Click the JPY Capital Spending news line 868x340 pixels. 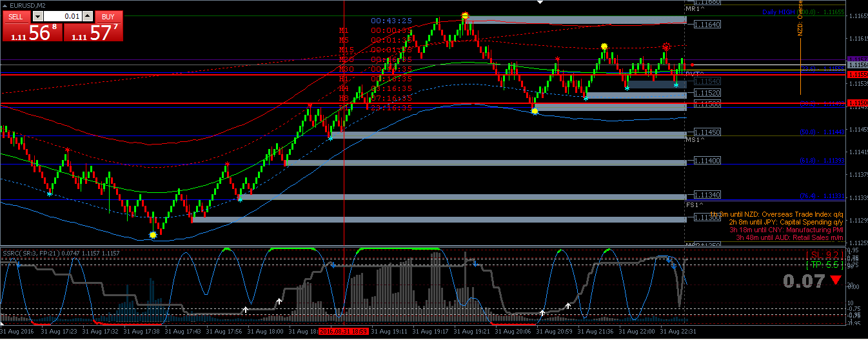pyautogui.click(x=786, y=221)
